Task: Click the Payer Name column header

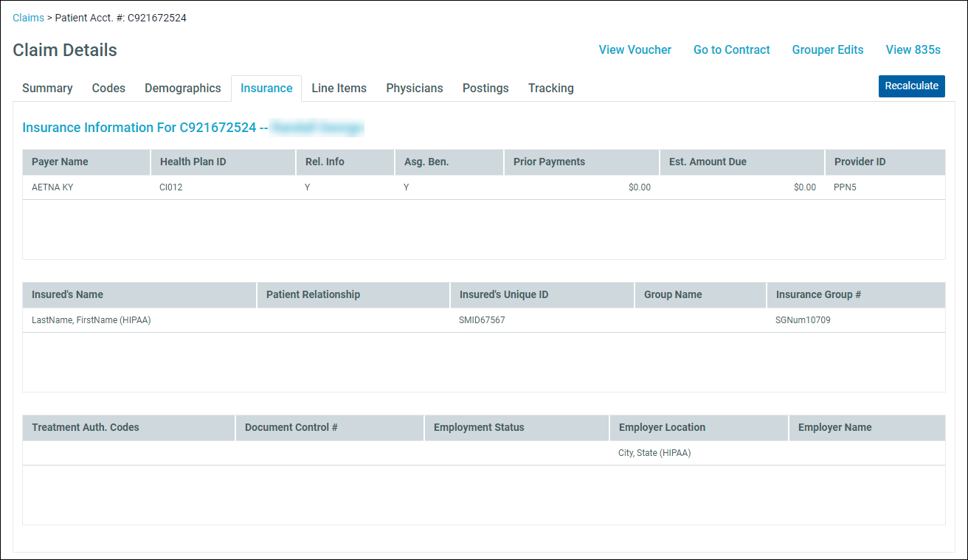Action: point(86,162)
